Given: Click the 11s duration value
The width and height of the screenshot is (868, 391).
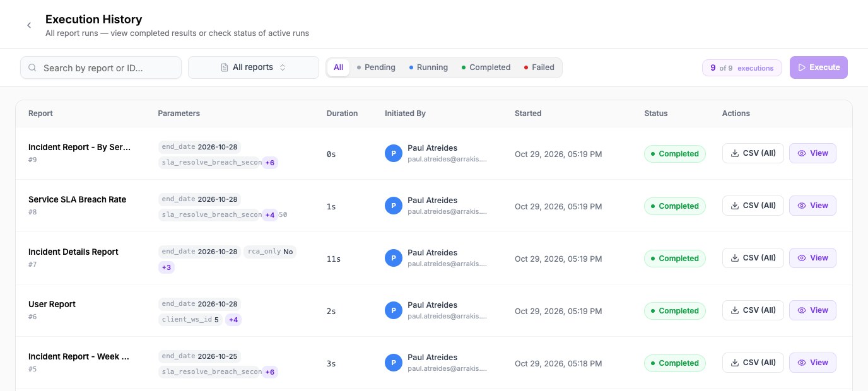Looking at the screenshot, I should (333, 259).
